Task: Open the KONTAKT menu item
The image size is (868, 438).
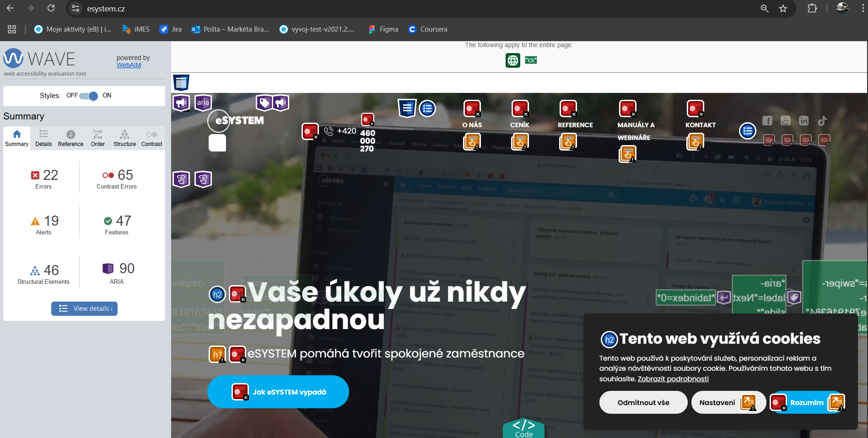Action: tap(701, 125)
